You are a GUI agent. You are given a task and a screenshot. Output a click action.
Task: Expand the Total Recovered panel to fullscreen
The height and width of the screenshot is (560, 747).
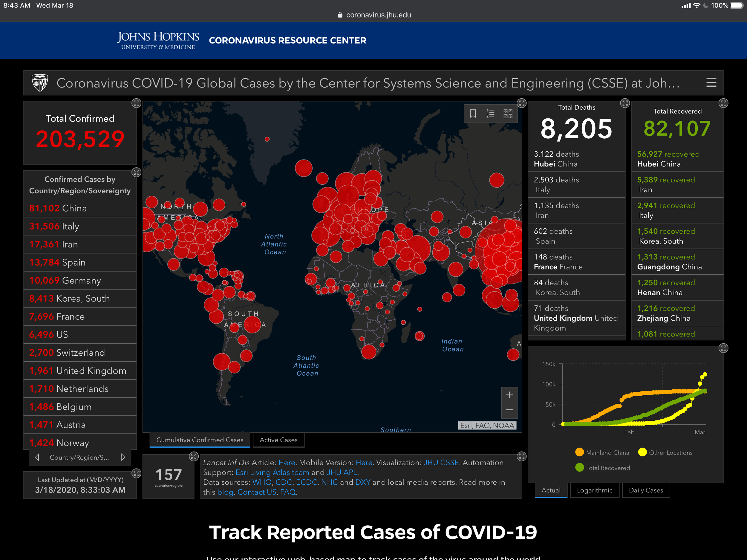pyautogui.click(x=723, y=103)
